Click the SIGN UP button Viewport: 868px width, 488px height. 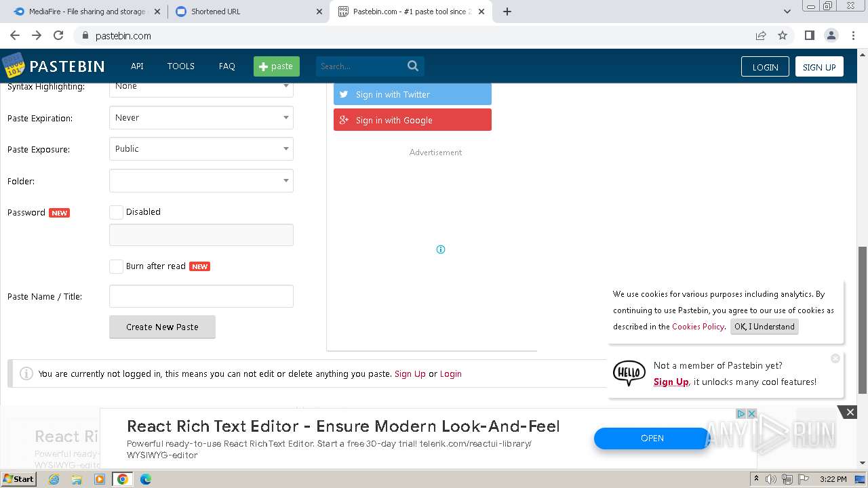pyautogui.click(x=819, y=66)
